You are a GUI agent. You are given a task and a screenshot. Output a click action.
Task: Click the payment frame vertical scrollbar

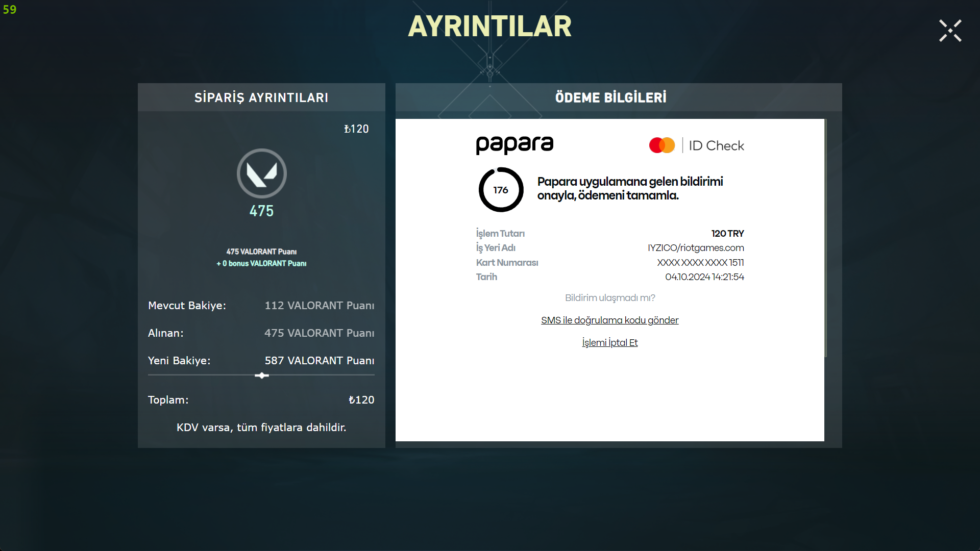pyautogui.click(x=825, y=238)
